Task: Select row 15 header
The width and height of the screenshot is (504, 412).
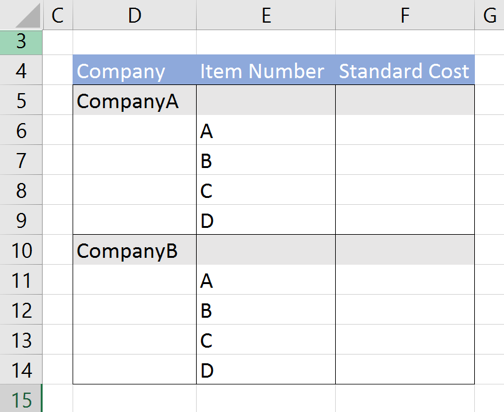Action: [21, 399]
